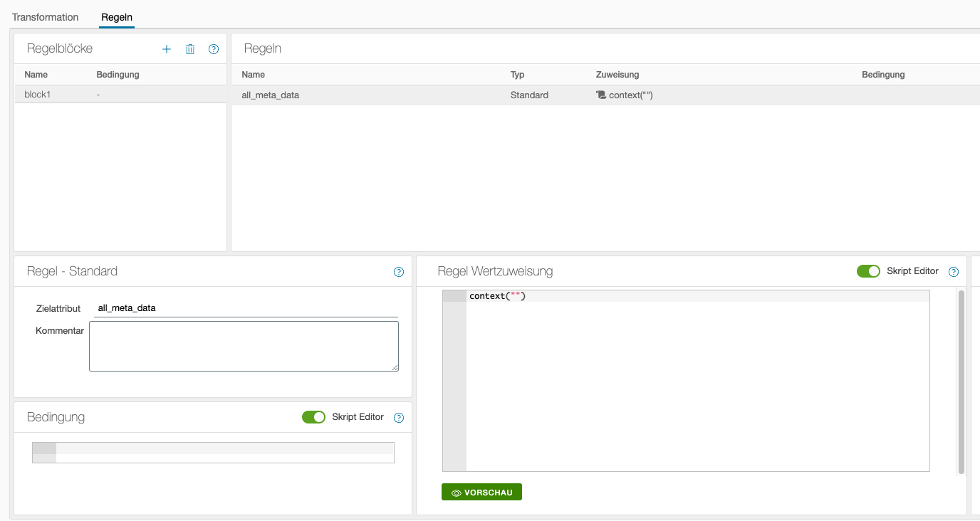Screen dimensions: 980x521
Task: Open help icon in Regel Wertzuweisung panel
Action: [954, 272]
